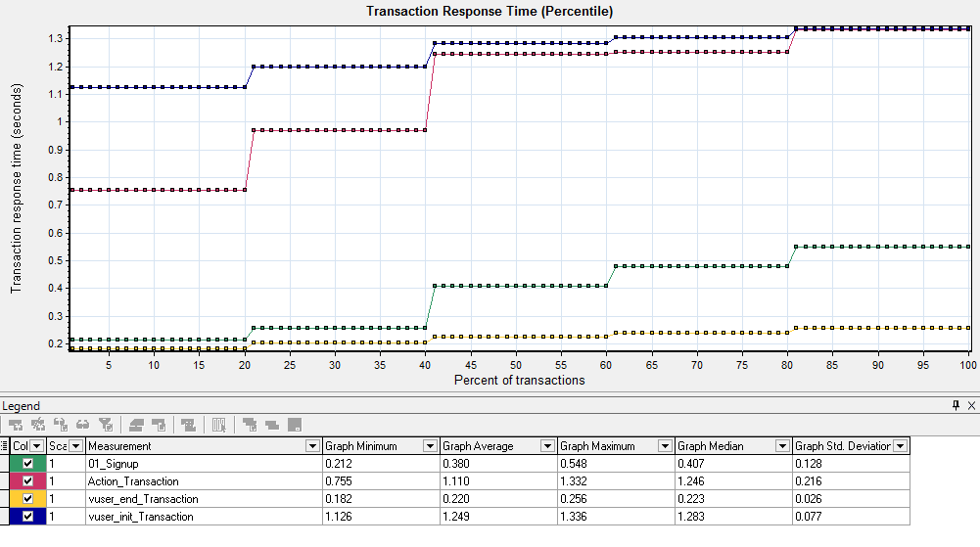Expand the Graph Minimum column dropdown
This screenshot has width=980, height=547.
[x=430, y=446]
